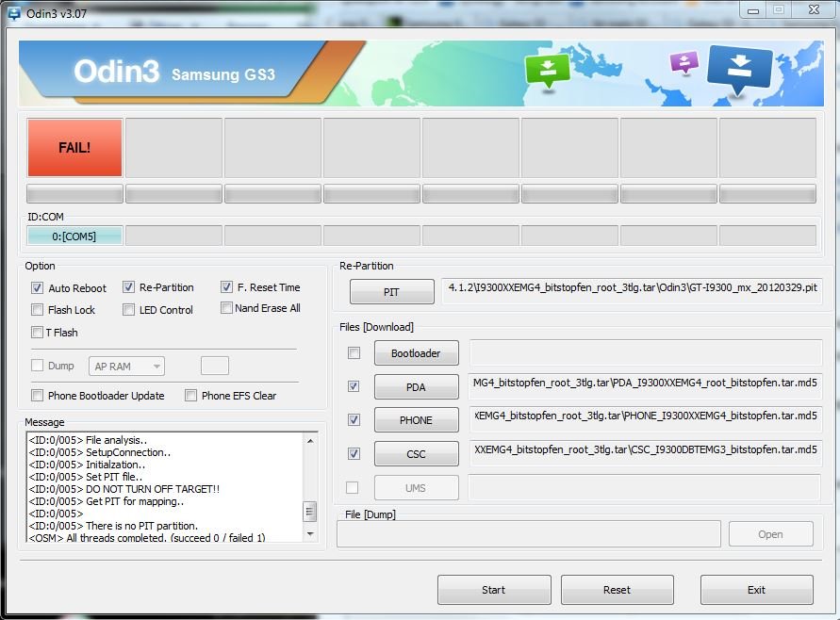This screenshot has width=840, height=620.
Task: Uncheck the PHONE file checkbox
Action: coord(354,419)
